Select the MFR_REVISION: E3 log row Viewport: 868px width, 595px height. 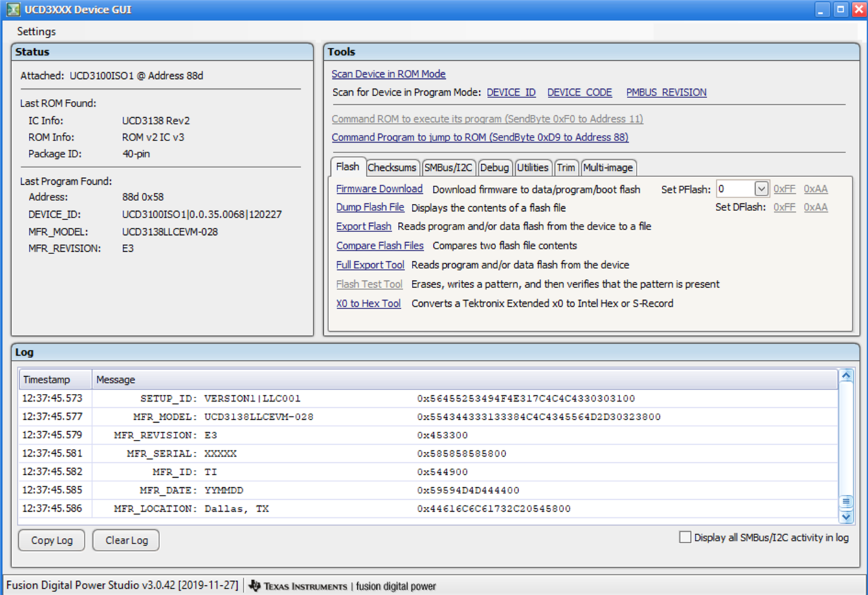(428, 435)
